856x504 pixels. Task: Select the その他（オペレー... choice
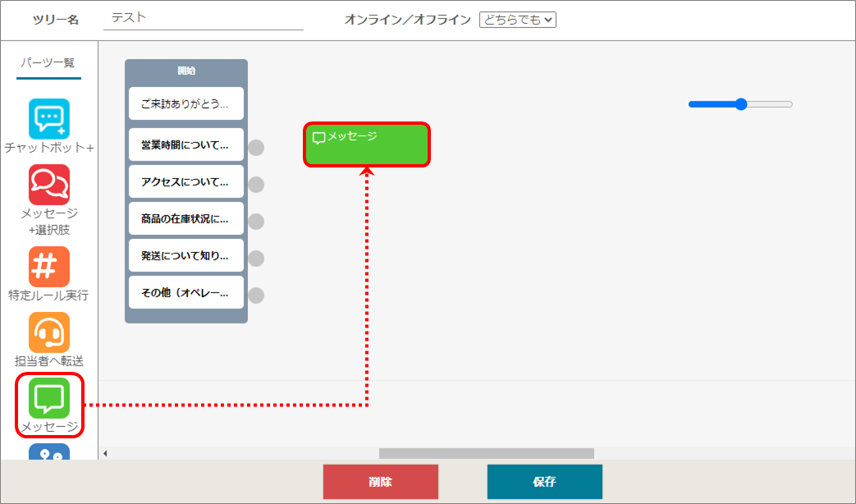click(x=186, y=292)
